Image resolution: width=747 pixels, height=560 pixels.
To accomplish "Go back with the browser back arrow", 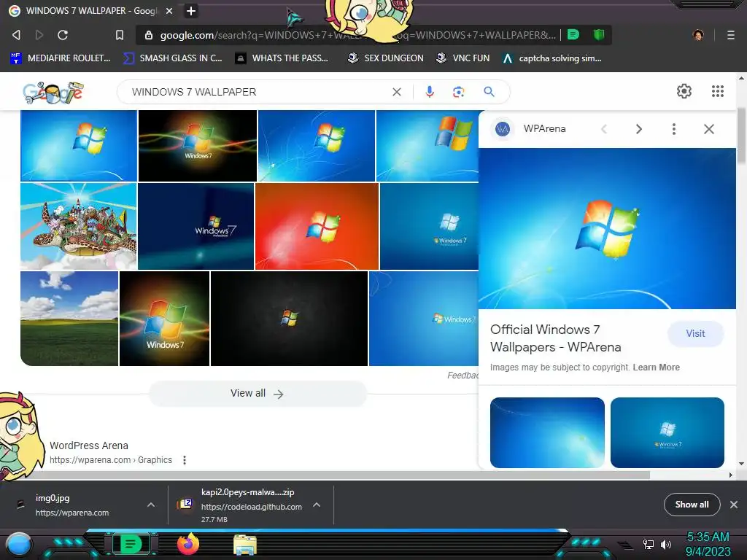I will coord(16,35).
